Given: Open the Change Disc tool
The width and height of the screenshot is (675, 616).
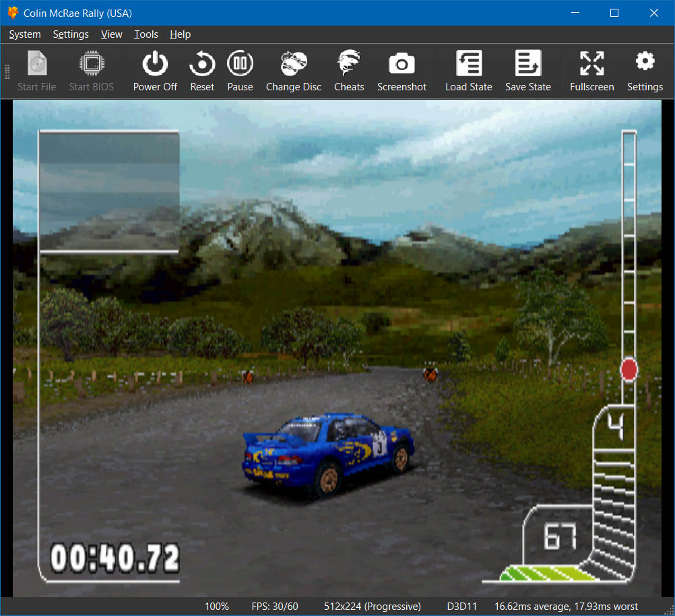Looking at the screenshot, I should [294, 71].
